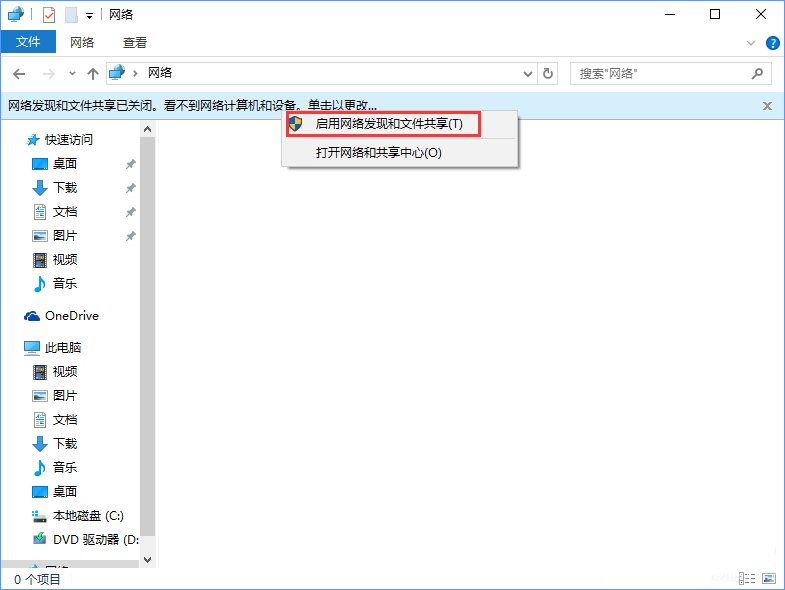Open OneDrive in the navigation pane

(71, 316)
